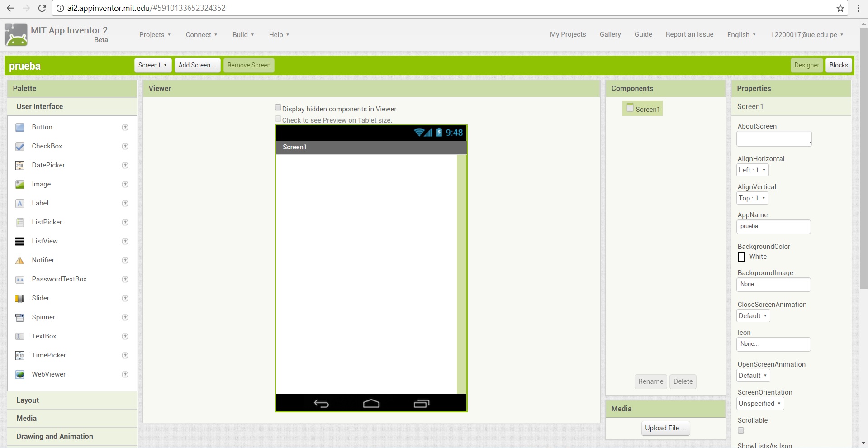Screen dimensions: 868x448
Task: Open the AlignHorizontal Left dropdown
Action: tap(752, 170)
